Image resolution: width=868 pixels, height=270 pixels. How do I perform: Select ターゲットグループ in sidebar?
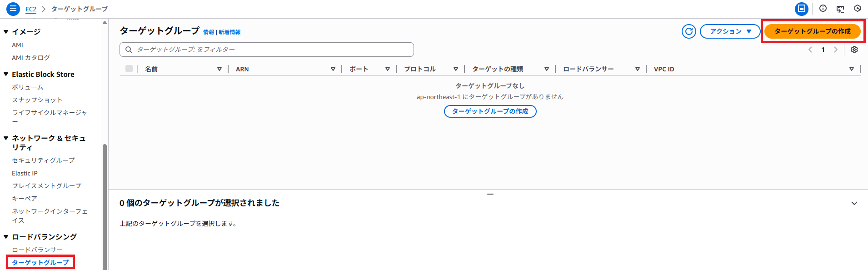click(40, 262)
